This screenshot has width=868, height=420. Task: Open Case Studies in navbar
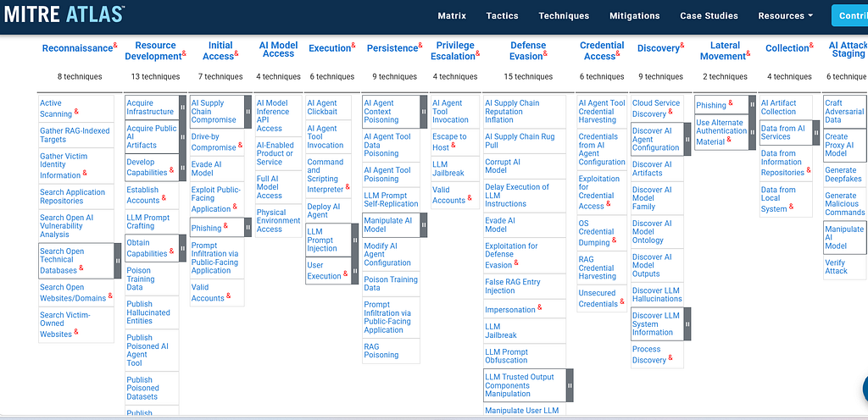pyautogui.click(x=709, y=15)
